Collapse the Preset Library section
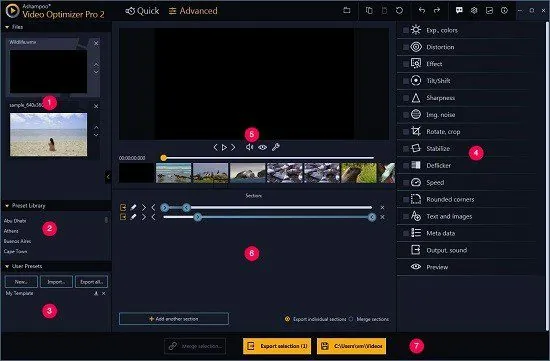This screenshot has height=361, width=550. 7,206
